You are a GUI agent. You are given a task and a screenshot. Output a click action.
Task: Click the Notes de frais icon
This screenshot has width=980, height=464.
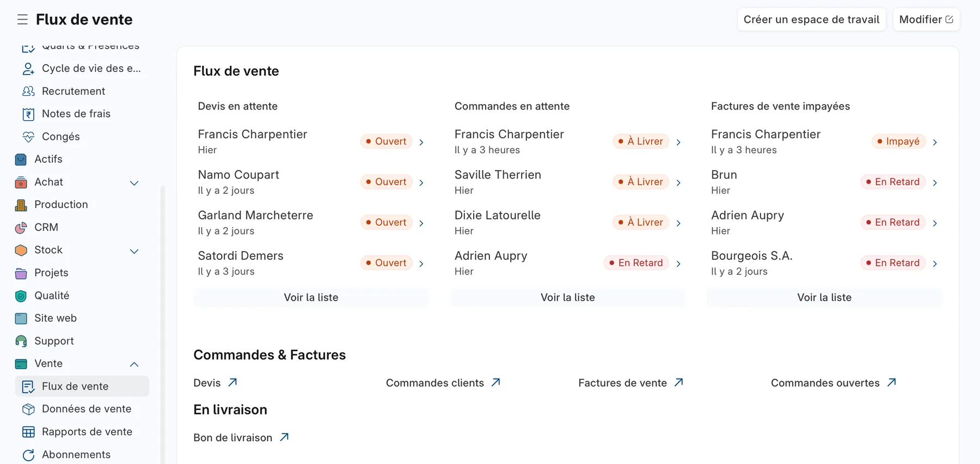point(28,114)
